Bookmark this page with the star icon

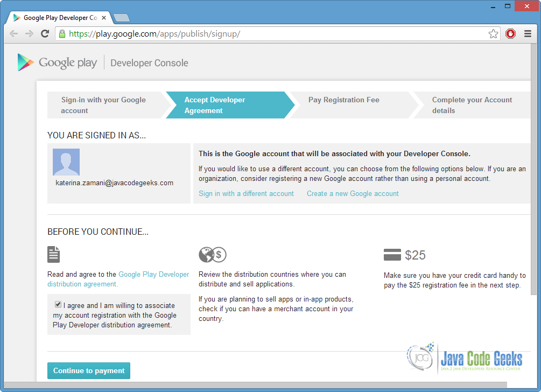coord(494,34)
